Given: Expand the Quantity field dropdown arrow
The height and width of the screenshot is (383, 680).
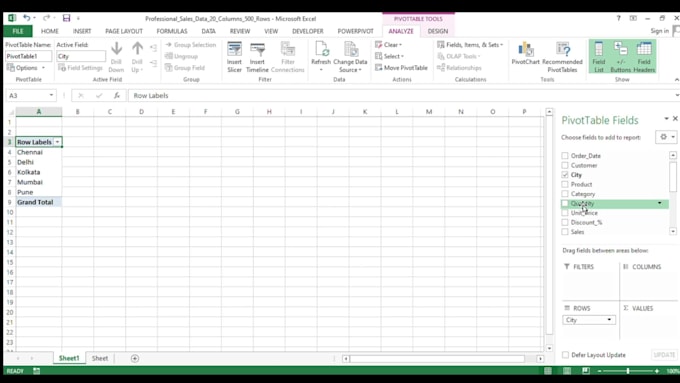Looking at the screenshot, I should tap(660, 203).
